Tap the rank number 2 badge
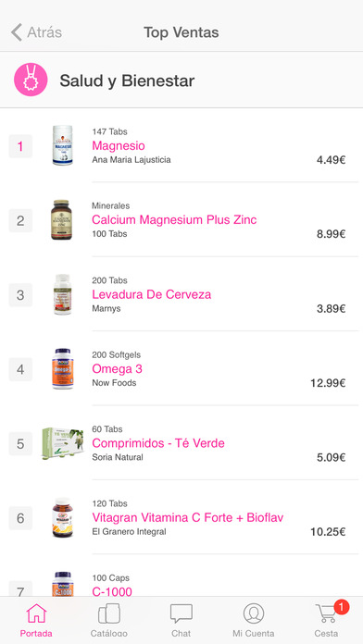The width and height of the screenshot is (363, 644). pos(20,220)
